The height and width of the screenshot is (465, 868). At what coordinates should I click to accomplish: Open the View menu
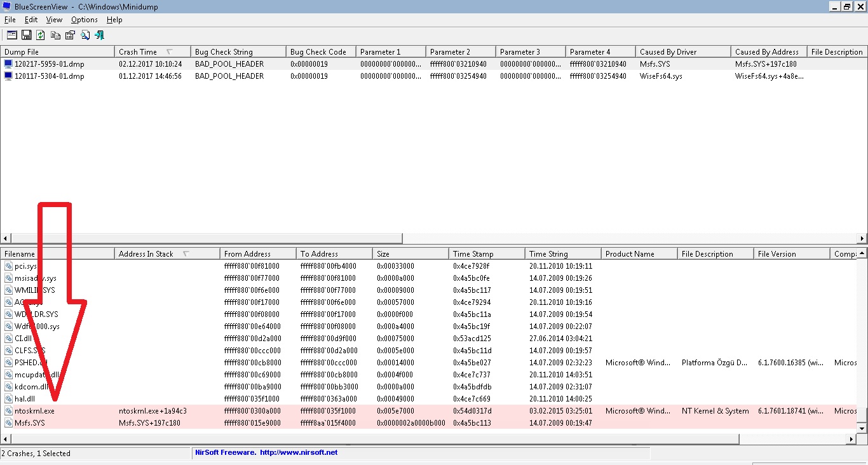(54, 20)
